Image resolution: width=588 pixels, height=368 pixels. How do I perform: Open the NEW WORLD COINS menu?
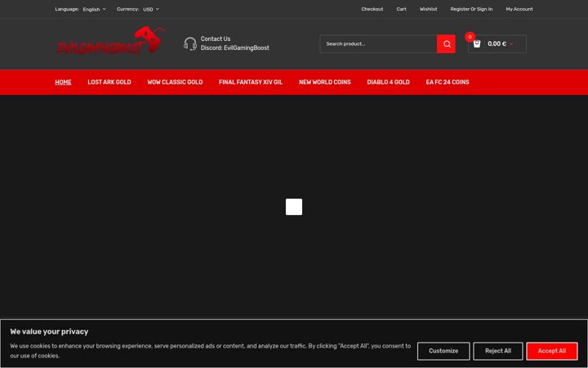[x=325, y=83]
